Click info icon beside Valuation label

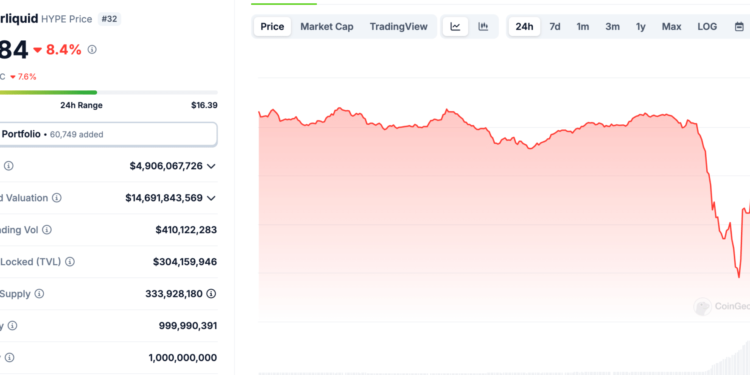[56, 198]
